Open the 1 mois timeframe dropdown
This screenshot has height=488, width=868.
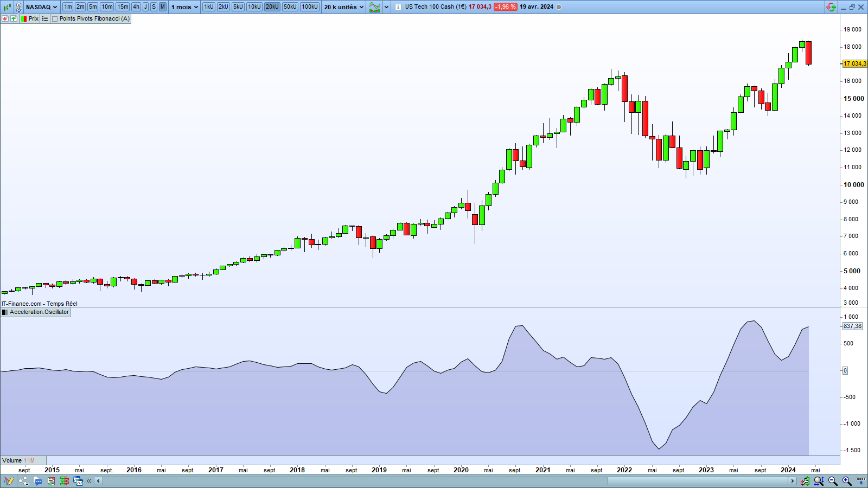pyautogui.click(x=184, y=7)
